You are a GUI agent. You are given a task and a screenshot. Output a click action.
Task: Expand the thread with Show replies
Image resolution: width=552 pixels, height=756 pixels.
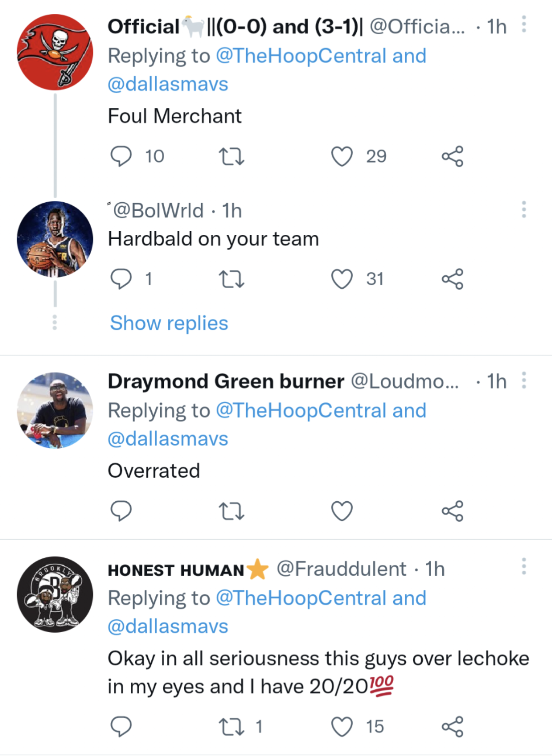tap(169, 323)
